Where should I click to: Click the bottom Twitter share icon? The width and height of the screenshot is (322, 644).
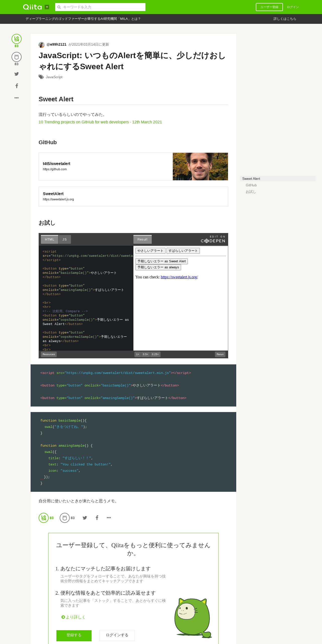coord(85,518)
